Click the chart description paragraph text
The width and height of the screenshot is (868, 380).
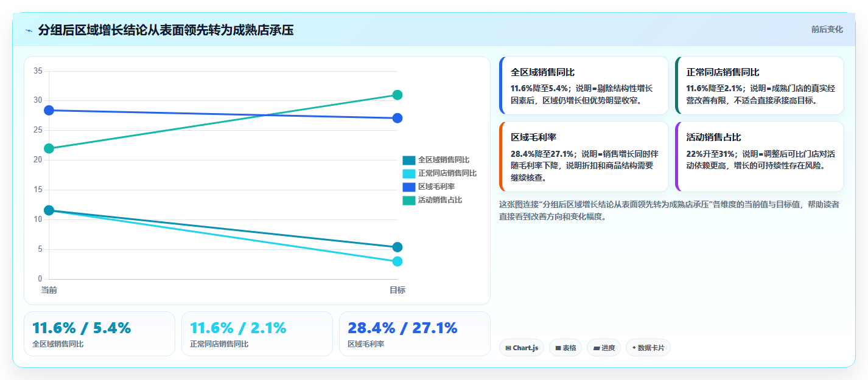(x=669, y=210)
